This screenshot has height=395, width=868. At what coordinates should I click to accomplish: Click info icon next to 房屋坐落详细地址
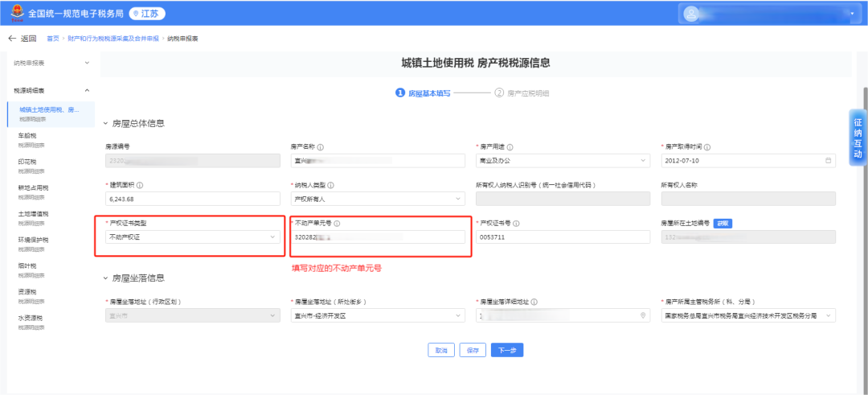[x=534, y=302]
